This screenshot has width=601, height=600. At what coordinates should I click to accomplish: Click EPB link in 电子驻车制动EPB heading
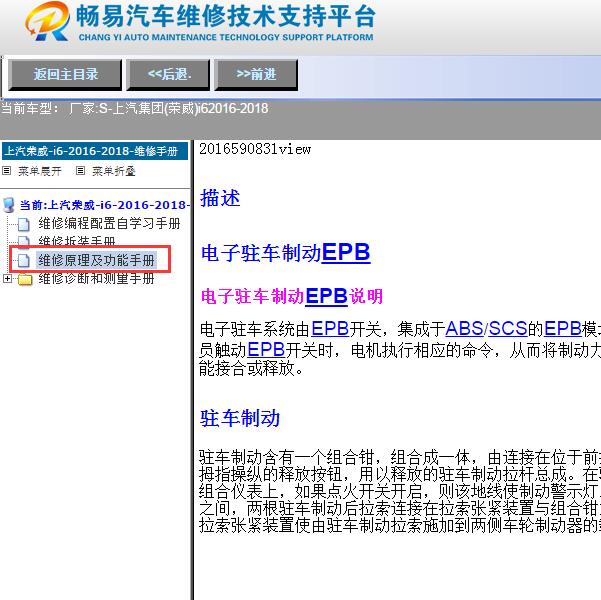(x=346, y=252)
